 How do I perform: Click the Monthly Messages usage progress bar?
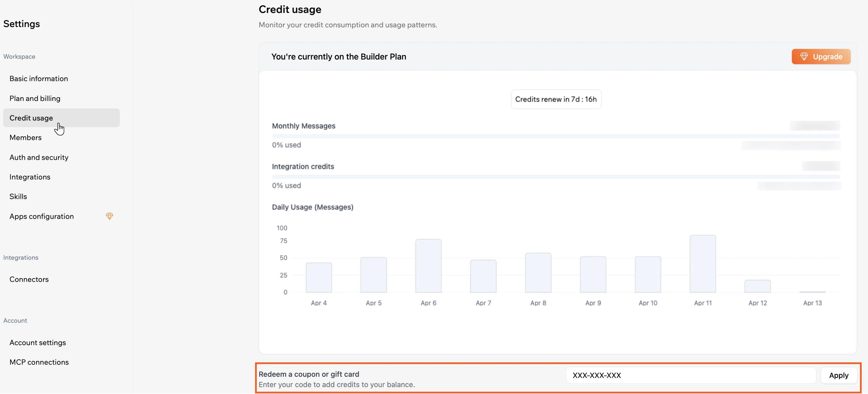pyautogui.click(x=556, y=136)
